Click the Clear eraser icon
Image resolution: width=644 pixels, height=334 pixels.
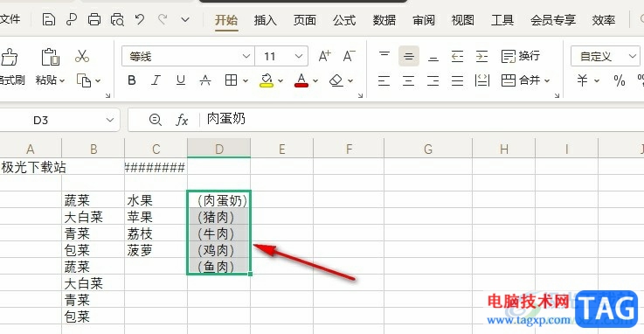(x=336, y=80)
